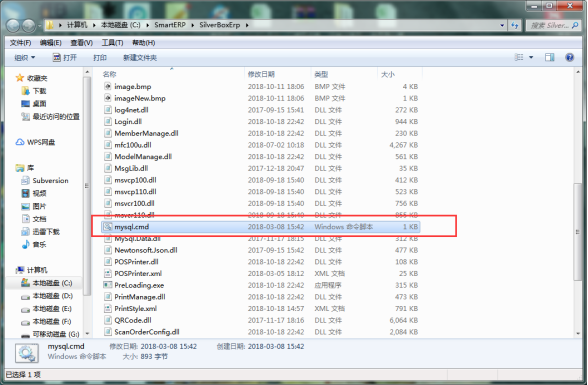Select the image.bmp file icon
The width and height of the screenshot is (588, 385).
pos(108,87)
